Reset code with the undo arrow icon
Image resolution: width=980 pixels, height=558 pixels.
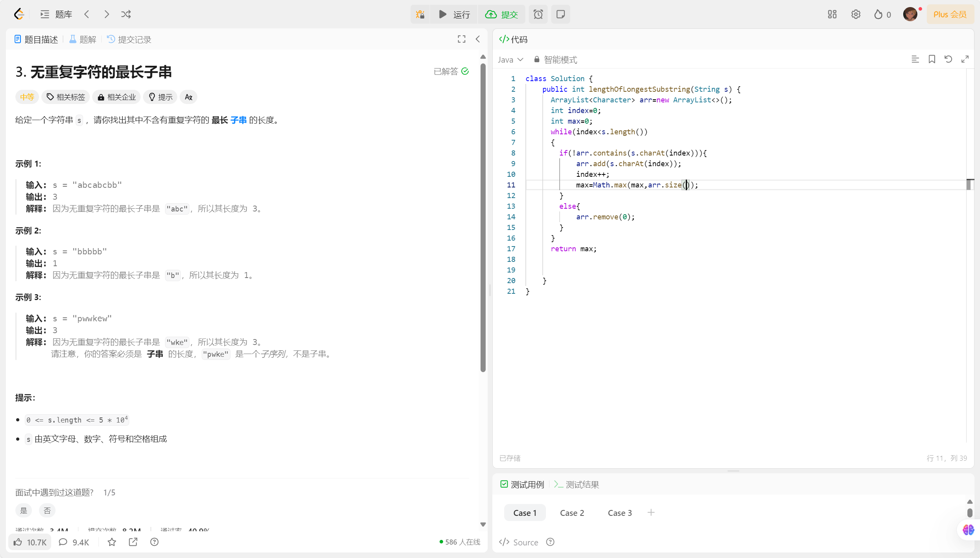click(x=948, y=59)
